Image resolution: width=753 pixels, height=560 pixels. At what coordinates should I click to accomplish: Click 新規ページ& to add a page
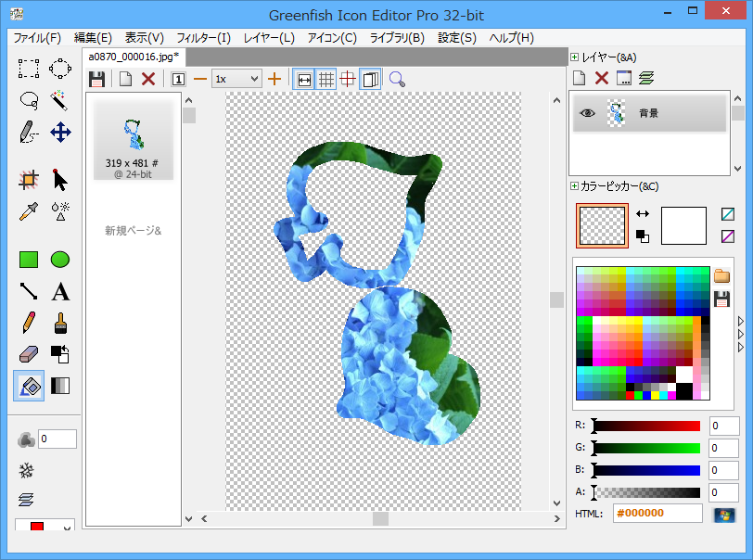(x=133, y=231)
